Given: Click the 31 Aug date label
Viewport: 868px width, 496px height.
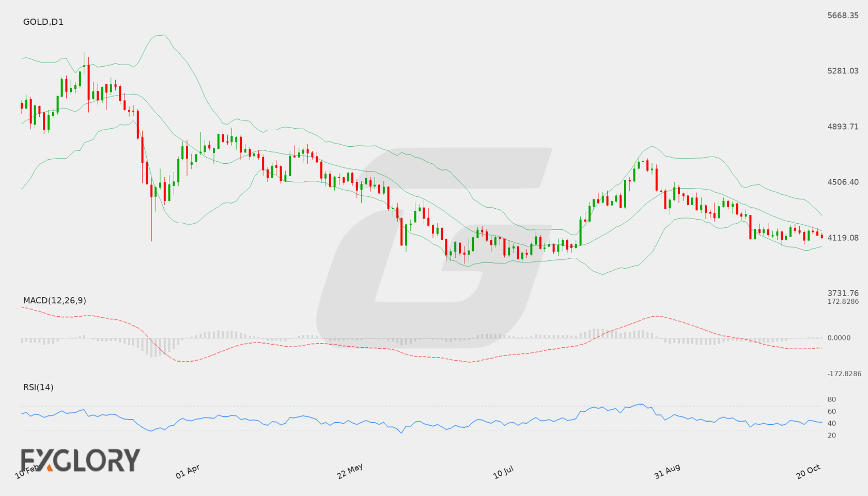Looking at the screenshot, I should pos(667,471).
